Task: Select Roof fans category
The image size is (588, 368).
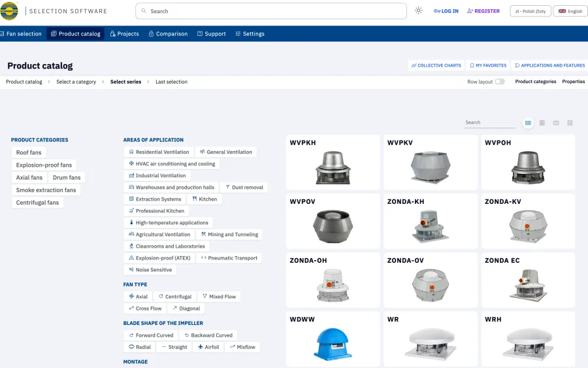Action: coord(29,152)
